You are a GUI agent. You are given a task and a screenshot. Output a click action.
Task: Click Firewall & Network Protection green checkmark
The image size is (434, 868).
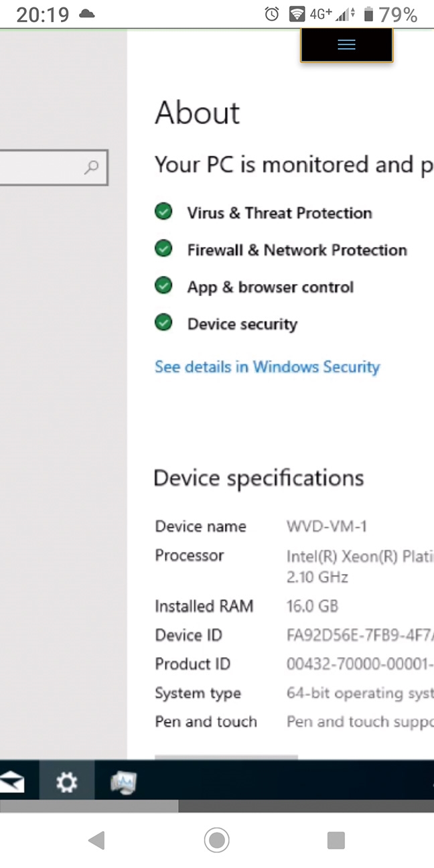coord(163,249)
